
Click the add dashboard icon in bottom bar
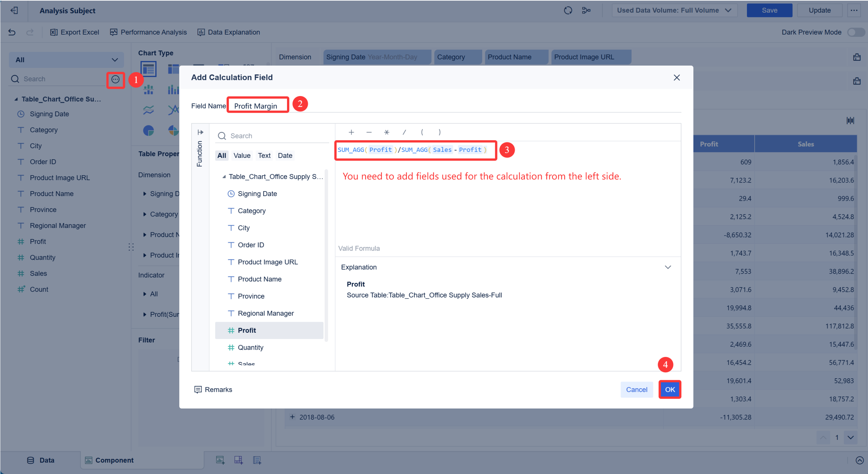[x=238, y=460]
